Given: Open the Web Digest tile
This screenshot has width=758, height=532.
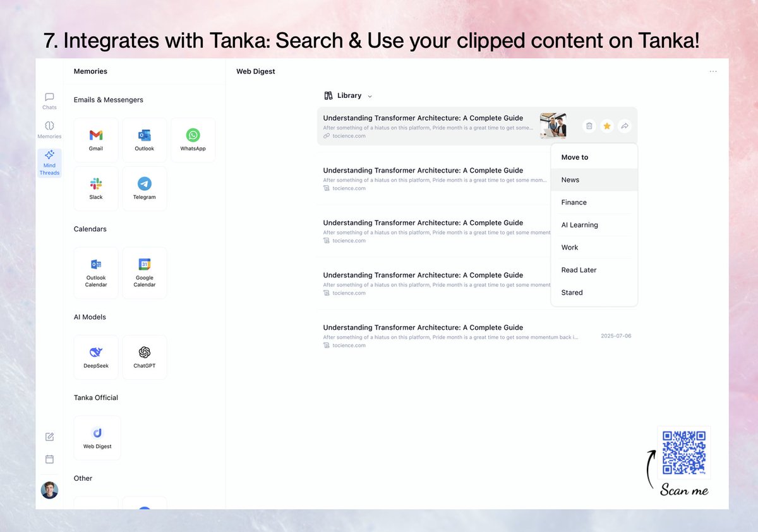Looking at the screenshot, I should (x=97, y=438).
